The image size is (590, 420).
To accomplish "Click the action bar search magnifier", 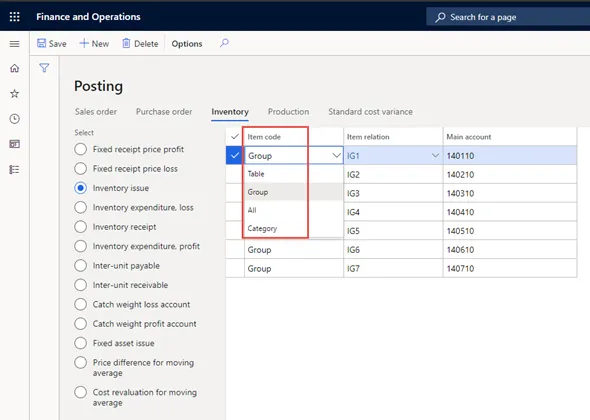I will coord(224,43).
